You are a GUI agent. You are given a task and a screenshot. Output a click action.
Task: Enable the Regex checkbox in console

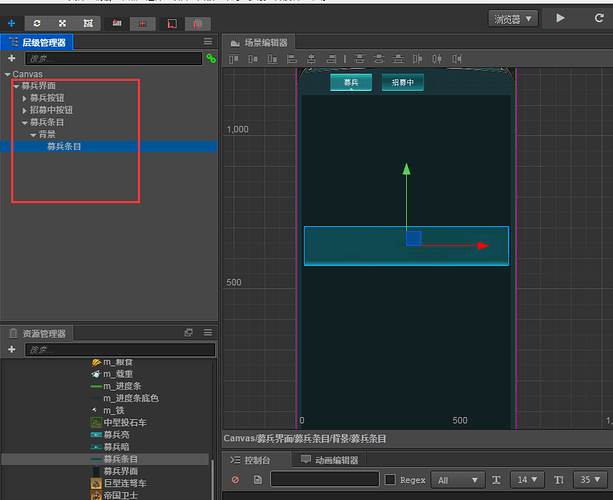point(390,481)
